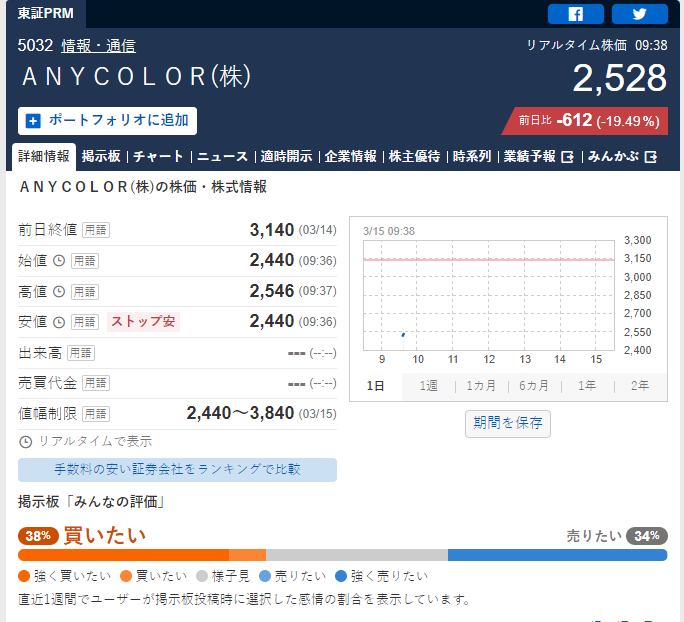Click 前日比 -612 change badge
This screenshot has height=622, width=684.
[585, 121]
